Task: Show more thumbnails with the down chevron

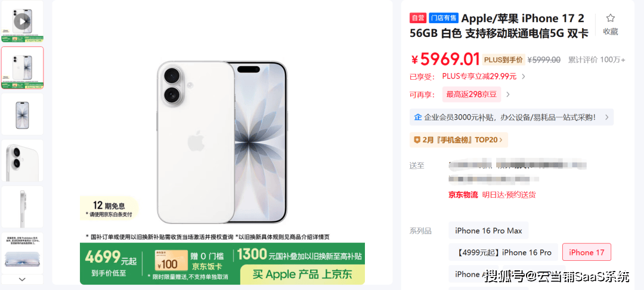Action: click(22, 279)
